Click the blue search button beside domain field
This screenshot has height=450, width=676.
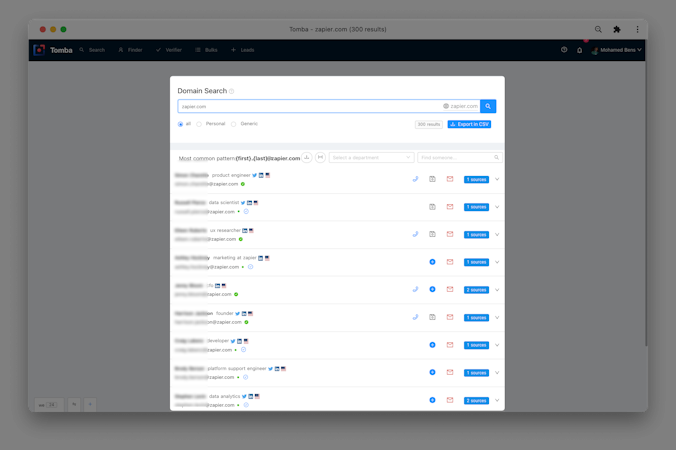tap(488, 106)
